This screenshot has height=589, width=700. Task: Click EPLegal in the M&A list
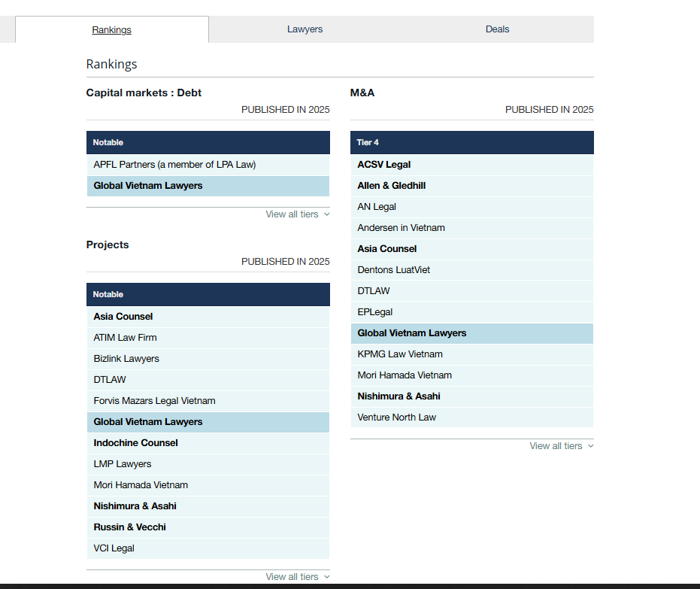(374, 312)
